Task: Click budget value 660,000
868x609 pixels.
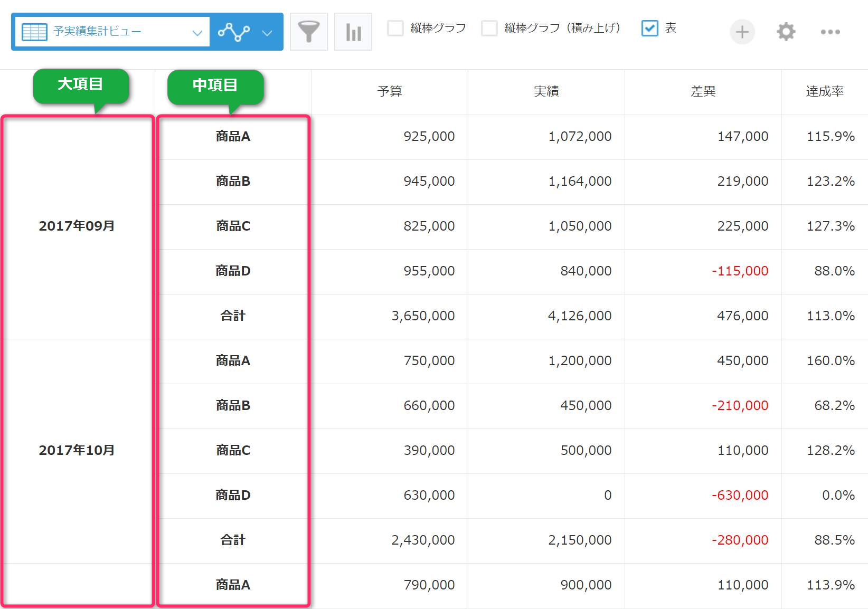Action: tap(429, 406)
